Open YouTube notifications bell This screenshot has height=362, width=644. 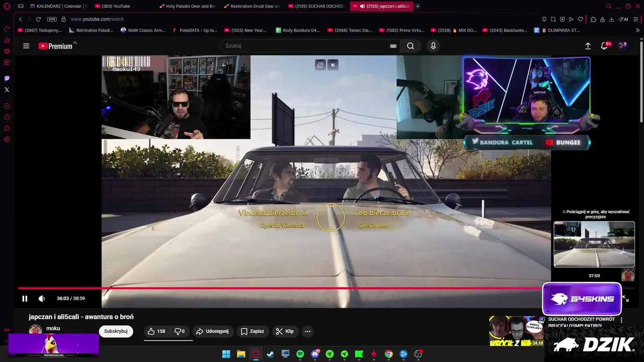tap(604, 46)
